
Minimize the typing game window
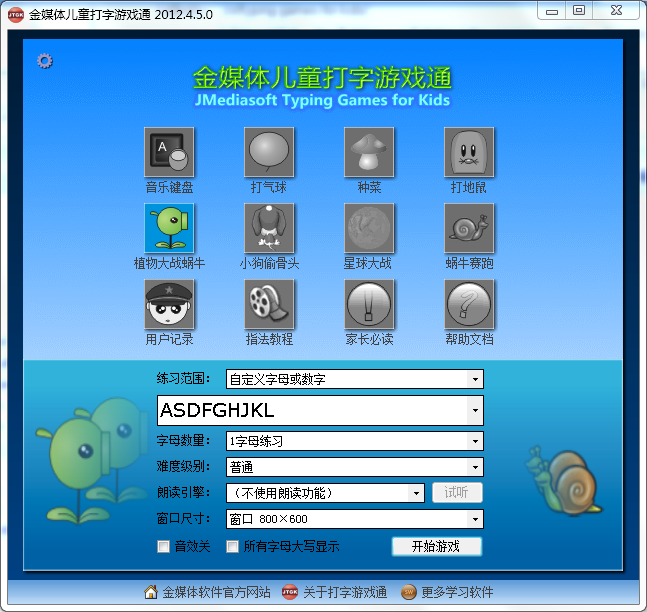pos(552,11)
